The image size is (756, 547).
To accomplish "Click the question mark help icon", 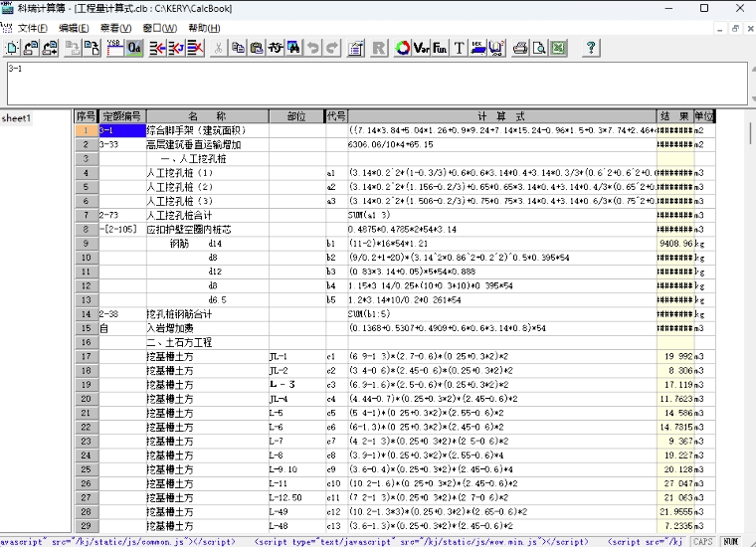I will coord(591,47).
